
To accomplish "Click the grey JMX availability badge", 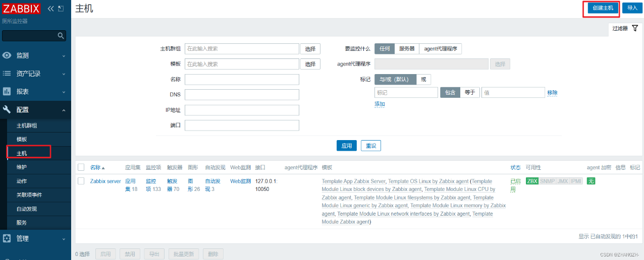I will pyautogui.click(x=562, y=181).
